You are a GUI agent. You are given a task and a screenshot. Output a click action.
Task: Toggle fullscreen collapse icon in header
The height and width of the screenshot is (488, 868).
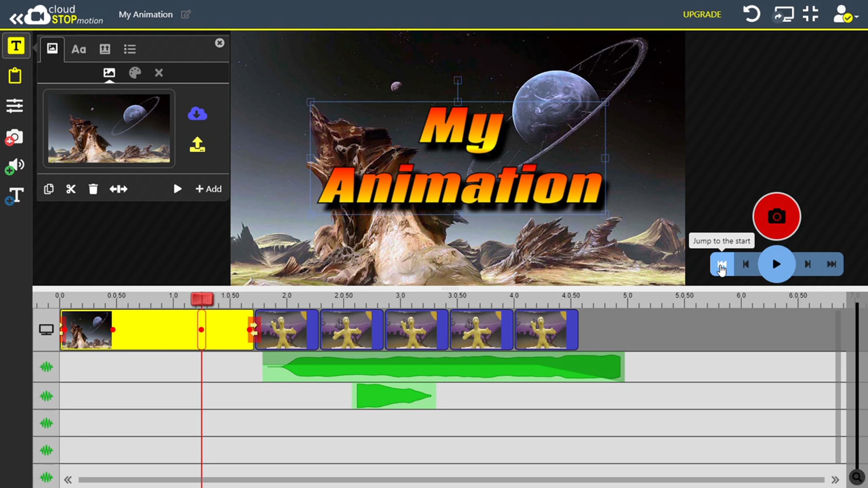tap(810, 14)
